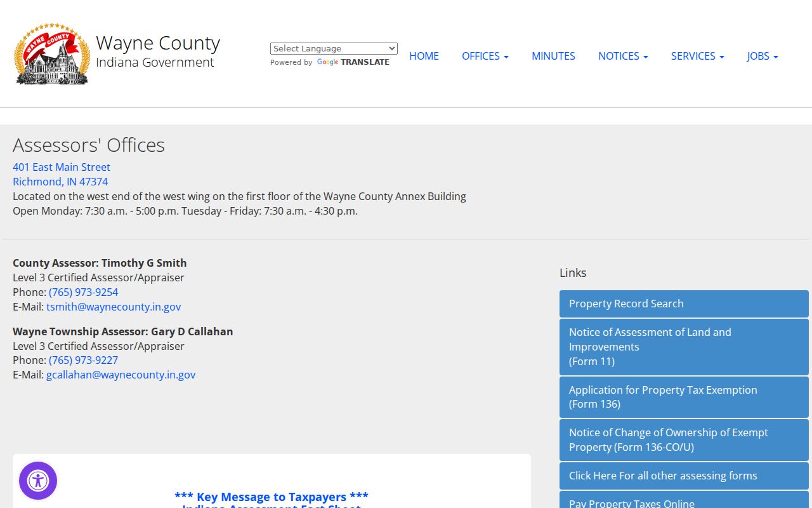Open Application for Property Tax Exemption Form 136
812x508 pixels.
[x=684, y=397]
